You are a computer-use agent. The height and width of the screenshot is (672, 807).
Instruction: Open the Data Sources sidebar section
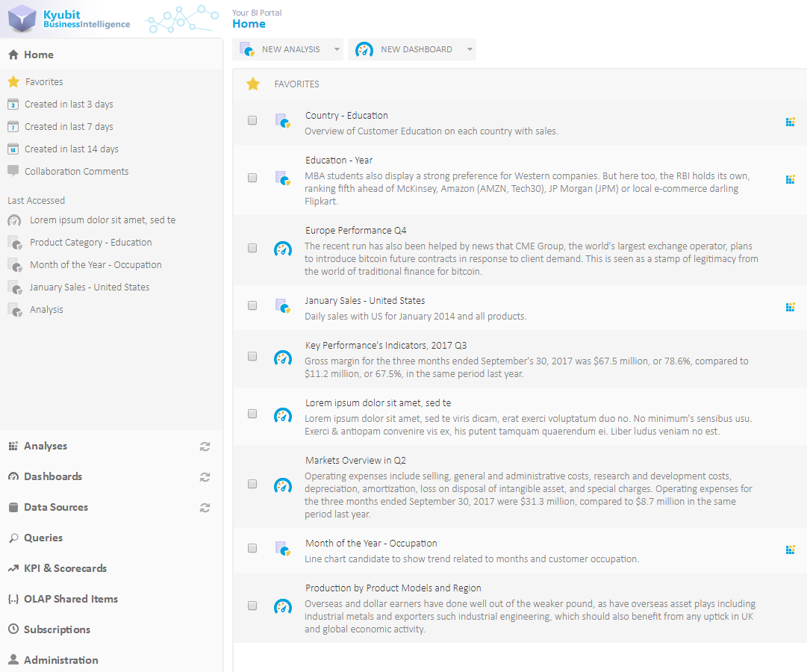pos(55,507)
